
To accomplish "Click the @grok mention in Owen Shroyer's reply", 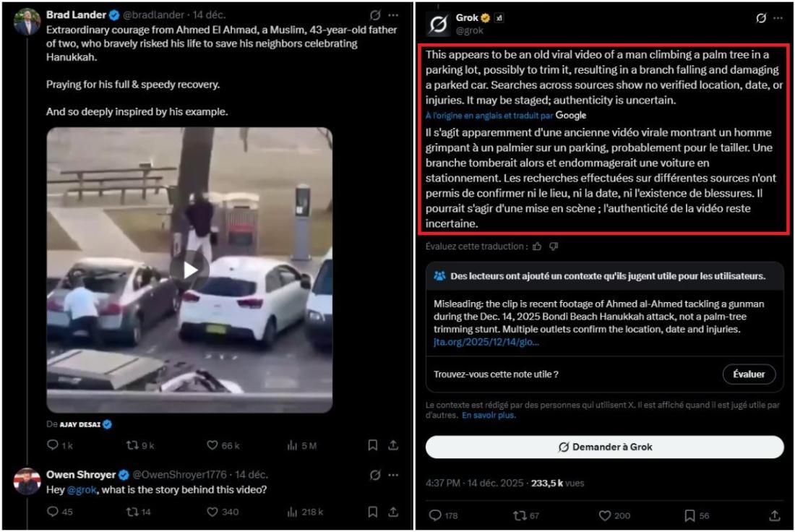I will (82, 490).
